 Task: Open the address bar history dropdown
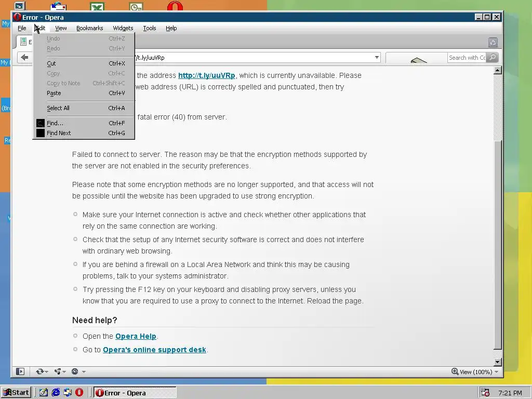[x=377, y=57]
